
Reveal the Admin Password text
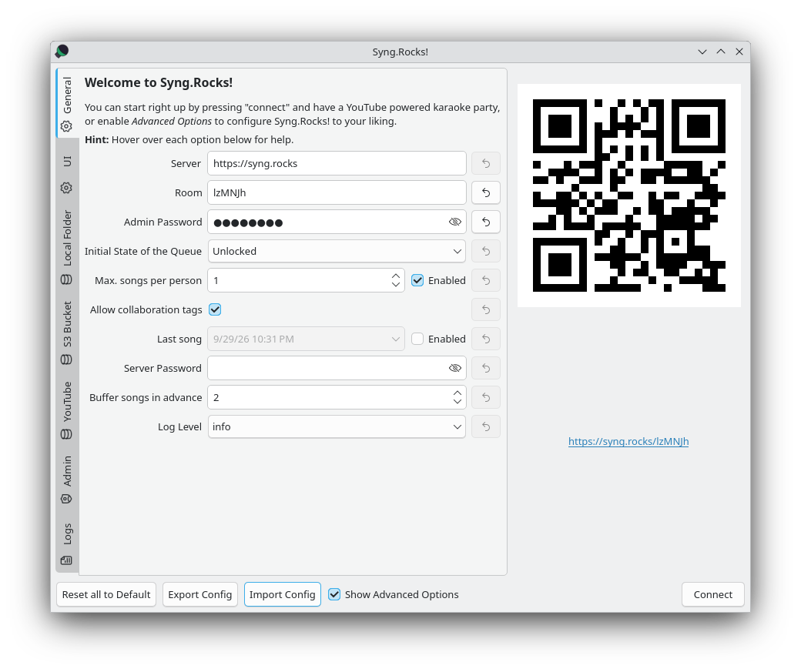(454, 222)
